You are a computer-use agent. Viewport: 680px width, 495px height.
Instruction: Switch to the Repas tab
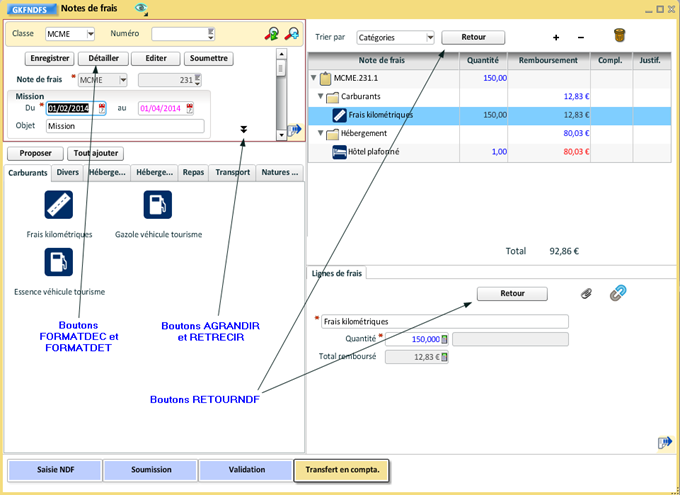click(x=193, y=172)
